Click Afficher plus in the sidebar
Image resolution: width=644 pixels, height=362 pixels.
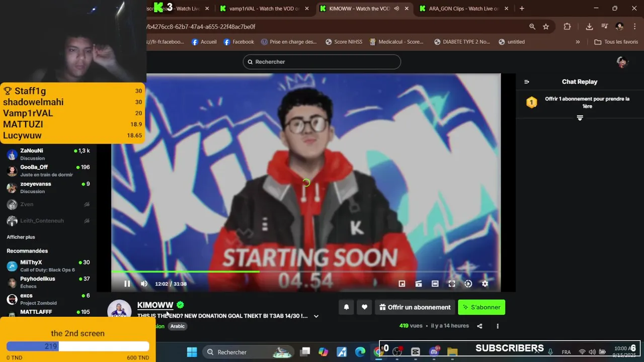click(21, 237)
